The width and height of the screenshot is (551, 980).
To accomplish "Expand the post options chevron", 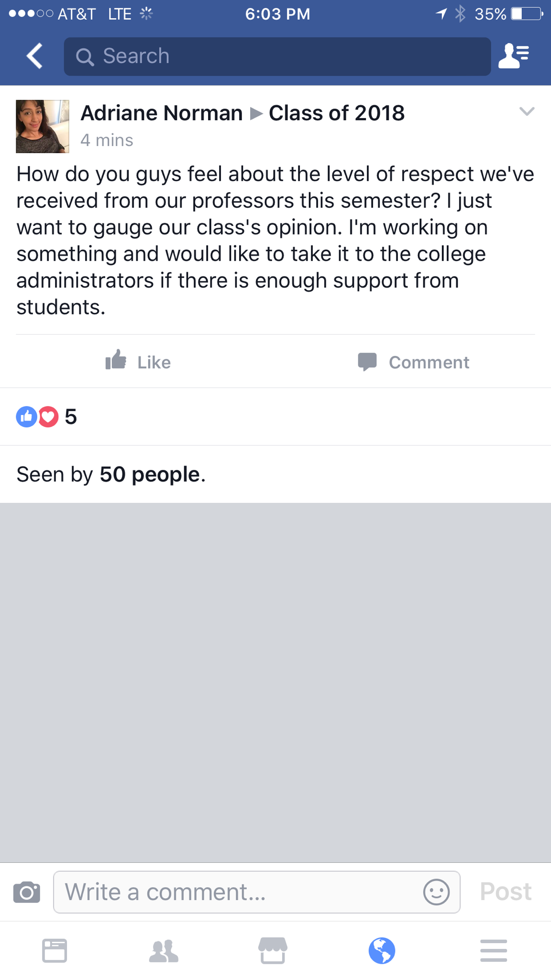I will pos(526,112).
